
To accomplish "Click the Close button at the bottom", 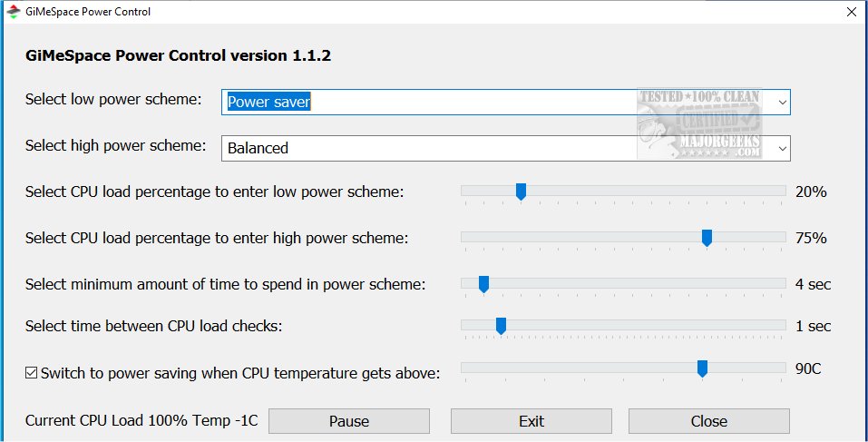I will [x=708, y=421].
